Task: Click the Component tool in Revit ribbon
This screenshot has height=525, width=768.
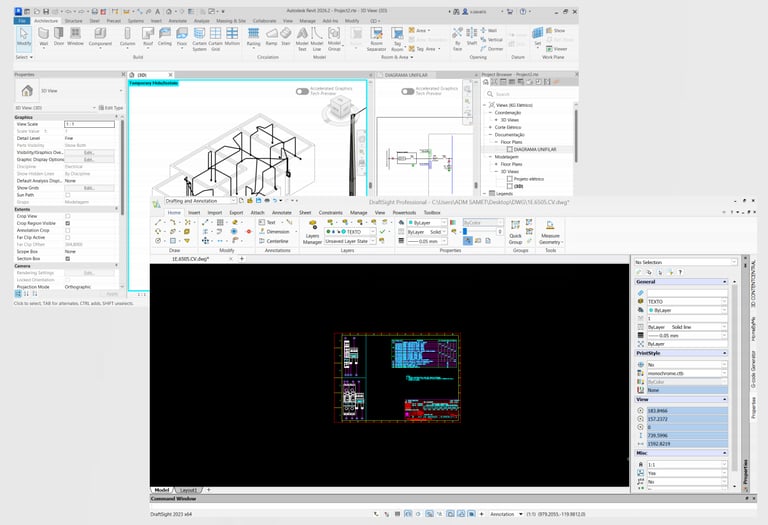Action: (100, 37)
